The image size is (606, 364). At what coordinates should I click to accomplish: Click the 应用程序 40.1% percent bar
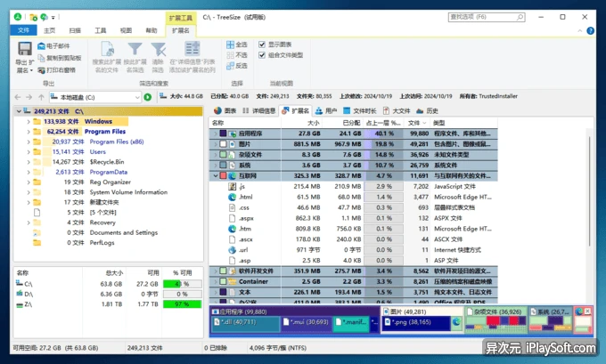click(383, 133)
